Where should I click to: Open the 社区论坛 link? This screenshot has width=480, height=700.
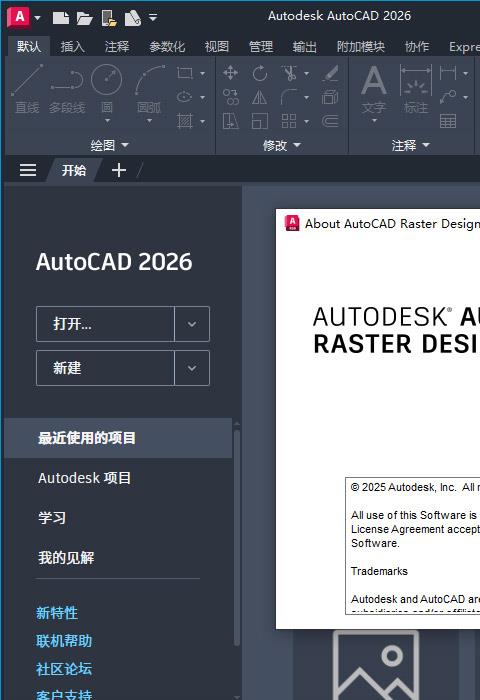click(x=64, y=669)
